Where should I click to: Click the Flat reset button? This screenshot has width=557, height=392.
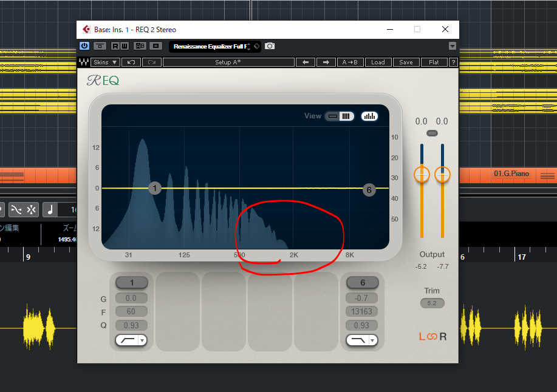pos(434,62)
